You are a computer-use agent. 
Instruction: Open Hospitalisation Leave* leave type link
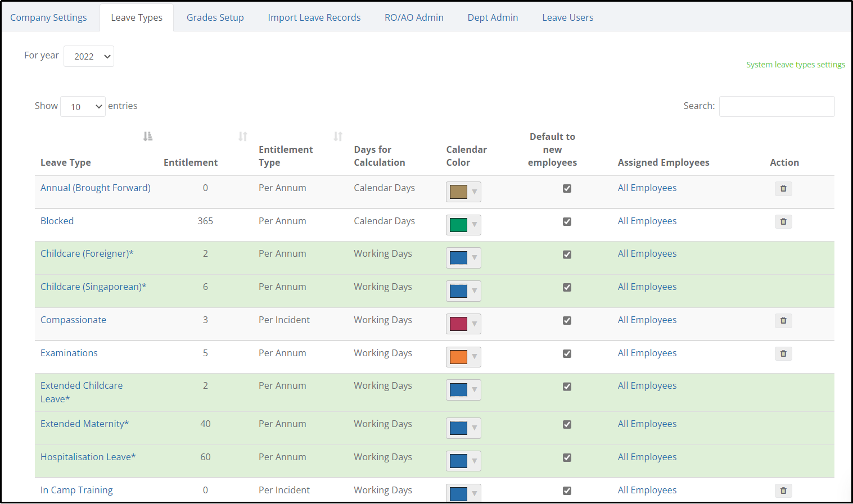pyautogui.click(x=88, y=457)
